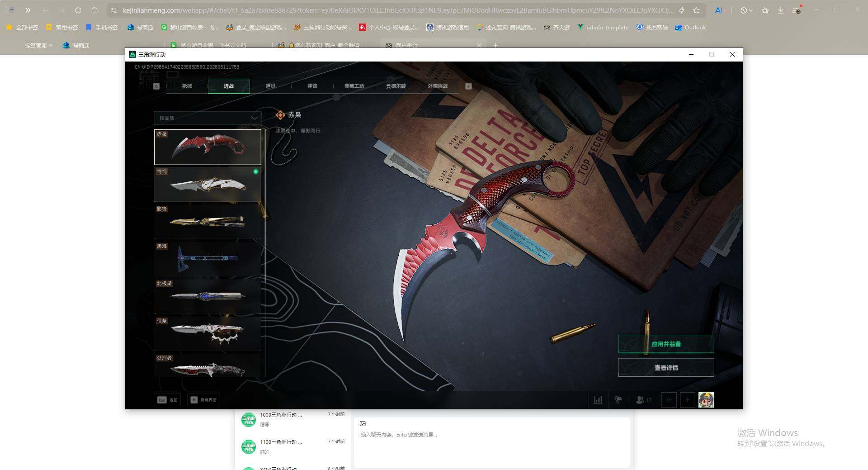Open the 常用书签 bookmark folder
The image size is (868, 470).
click(62, 27)
